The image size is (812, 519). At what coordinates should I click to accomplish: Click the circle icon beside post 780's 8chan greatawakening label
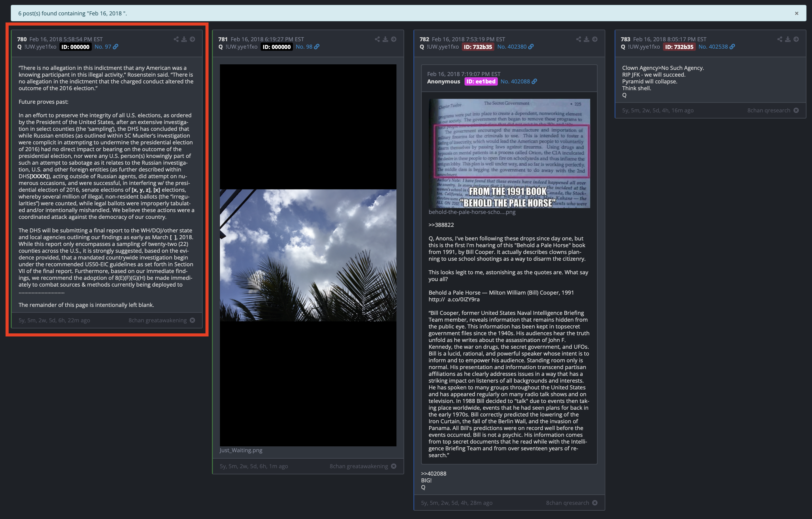192,320
